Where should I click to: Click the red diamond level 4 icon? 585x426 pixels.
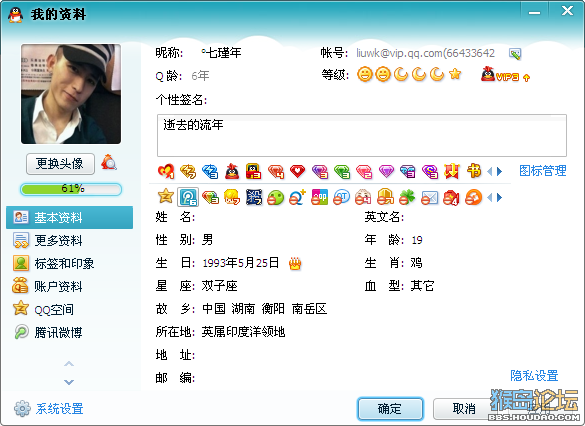tap(276, 171)
